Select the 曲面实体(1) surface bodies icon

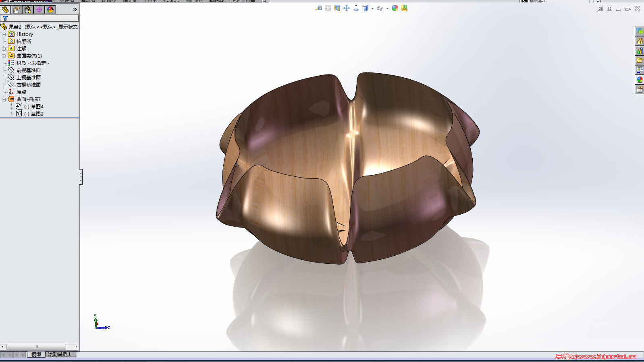tap(11, 56)
